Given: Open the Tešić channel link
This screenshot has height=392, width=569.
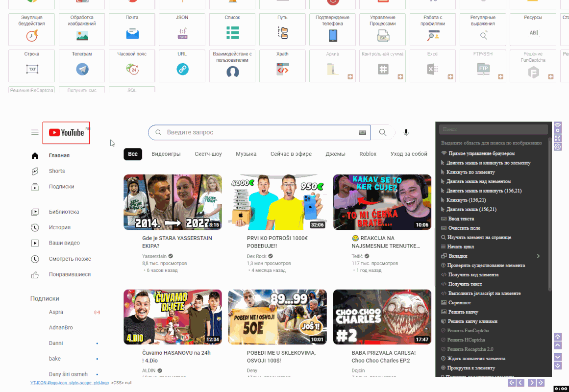Looking at the screenshot, I should pyautogui.click(x=357, y=256).
